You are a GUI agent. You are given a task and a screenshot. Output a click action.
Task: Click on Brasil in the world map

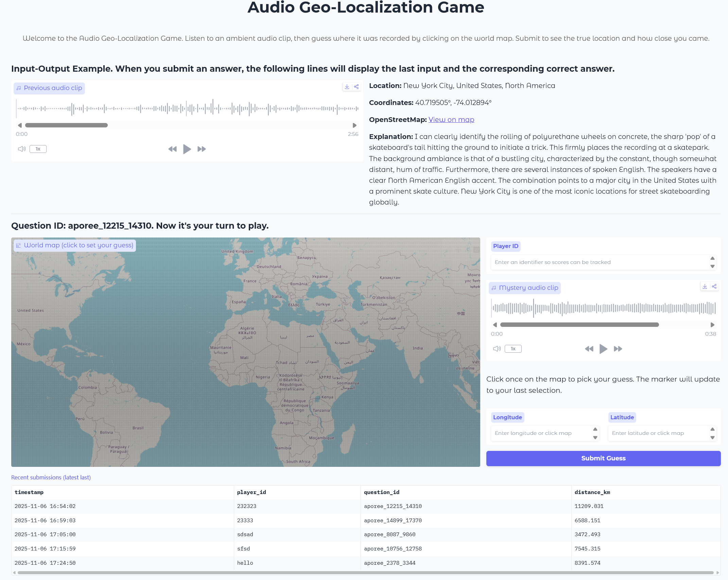[138, 428]
